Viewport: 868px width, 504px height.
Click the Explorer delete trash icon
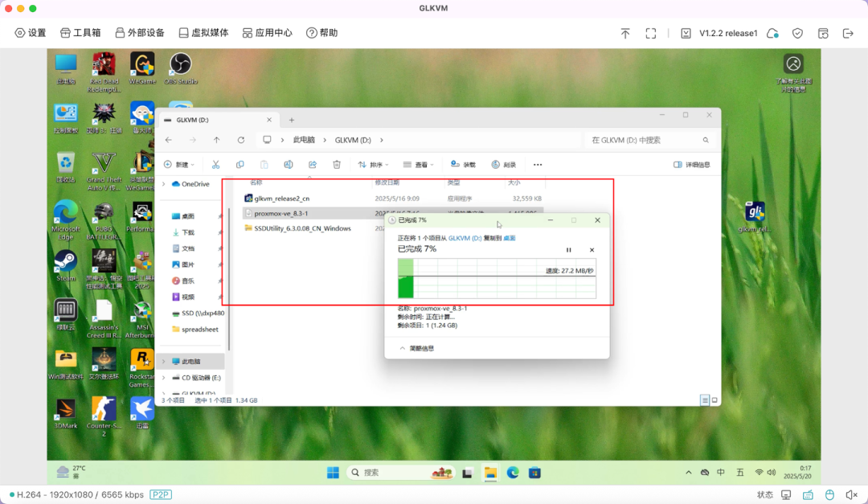pos(337,164)
